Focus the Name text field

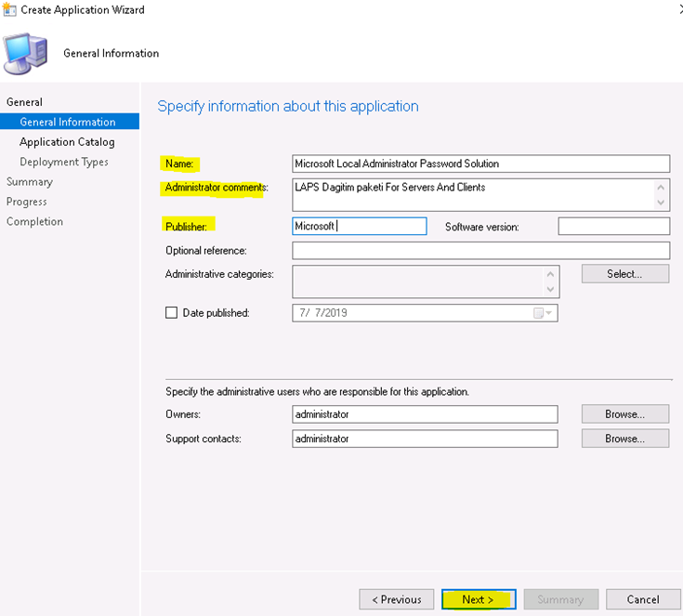[481, 164]
